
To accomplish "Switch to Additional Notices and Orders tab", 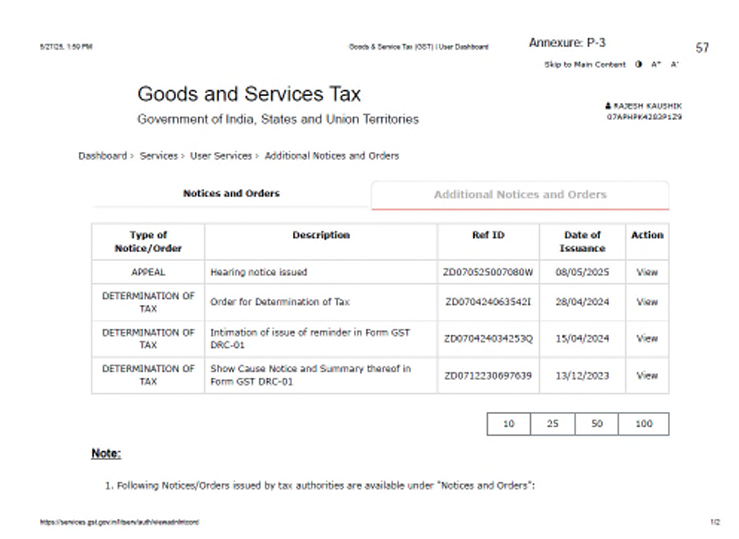I will click(x=519, y=194).
